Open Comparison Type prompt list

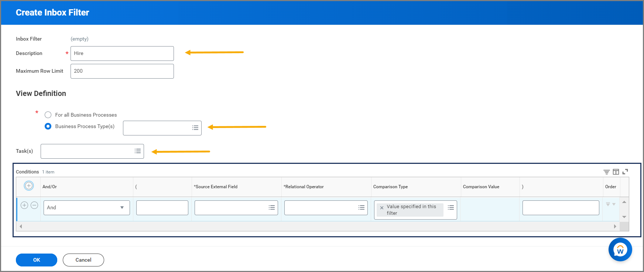pyautogui.click(x=451, y=207)
